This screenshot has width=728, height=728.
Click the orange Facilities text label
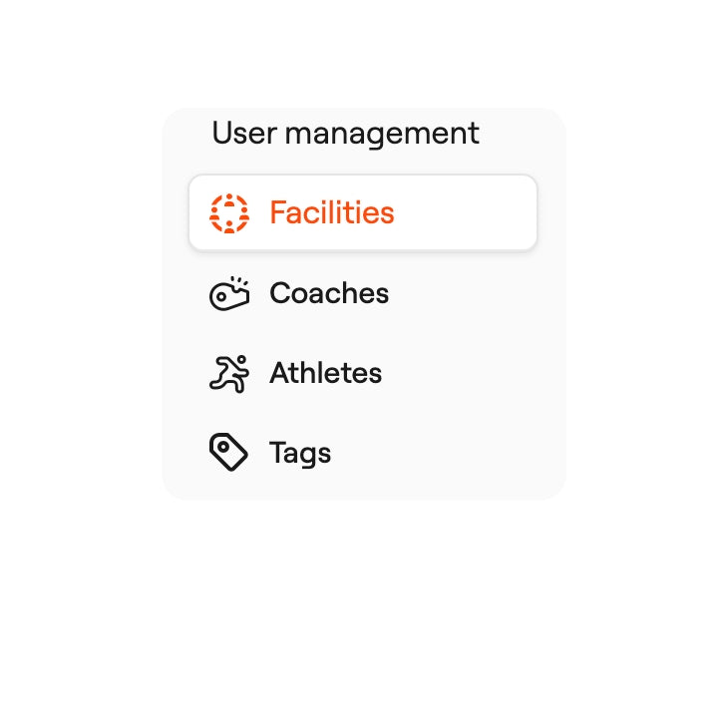[x=332, y=213]
